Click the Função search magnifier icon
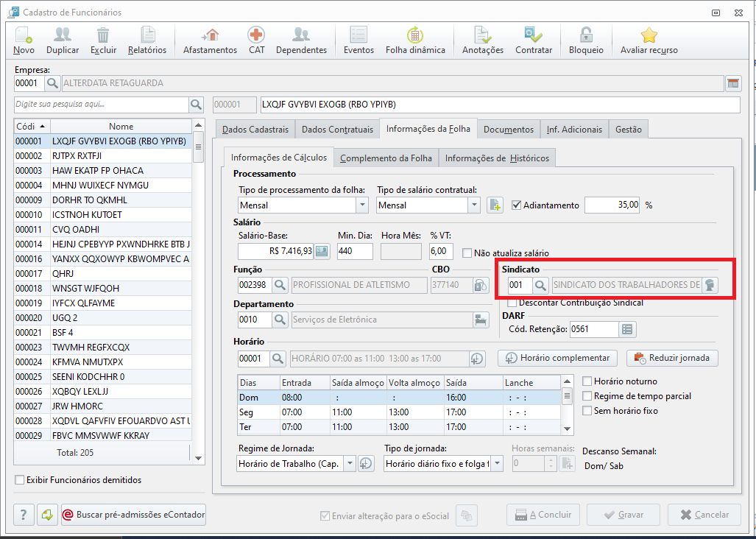 280,285
